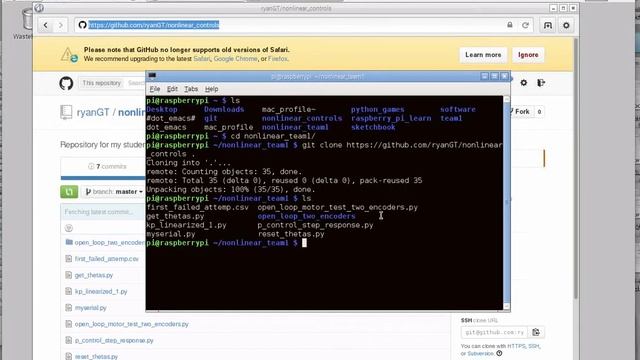Open get_thetas.py file on GitHub
The width and height of the screenshot is (640, 360).
(94, 275)
